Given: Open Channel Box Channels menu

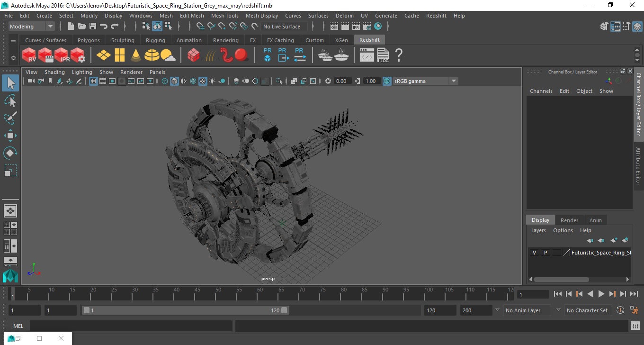Looking at the screenshot, I should pyautogui.click(x=541, y=91).
